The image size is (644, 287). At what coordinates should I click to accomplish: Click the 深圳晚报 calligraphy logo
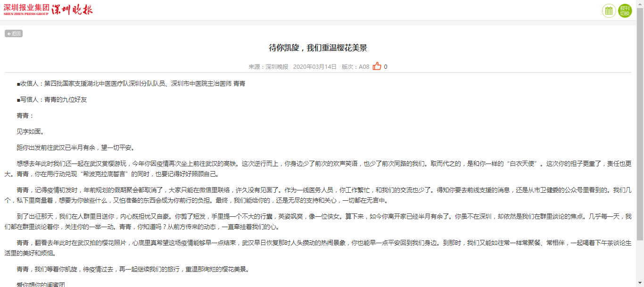[72, 10]
